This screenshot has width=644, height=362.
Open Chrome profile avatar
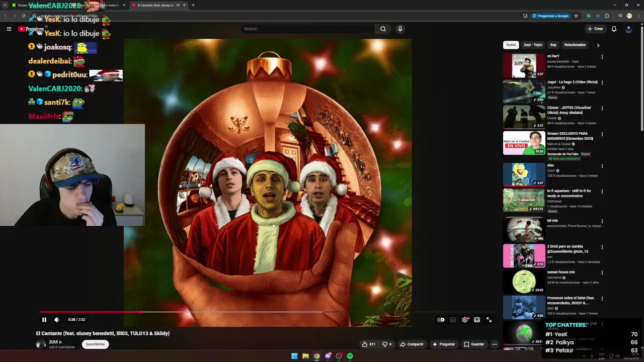[629, 16]
